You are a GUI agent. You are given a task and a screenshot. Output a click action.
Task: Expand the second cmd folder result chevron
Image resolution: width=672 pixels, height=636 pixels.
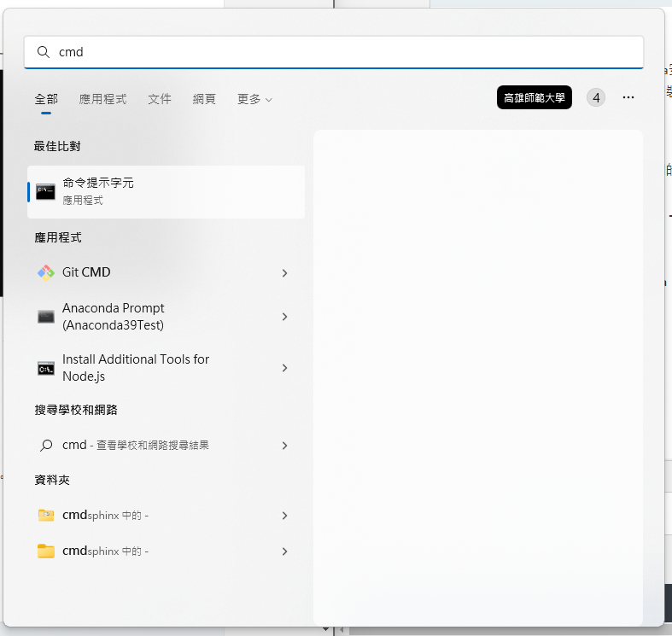tap(284, 551)
